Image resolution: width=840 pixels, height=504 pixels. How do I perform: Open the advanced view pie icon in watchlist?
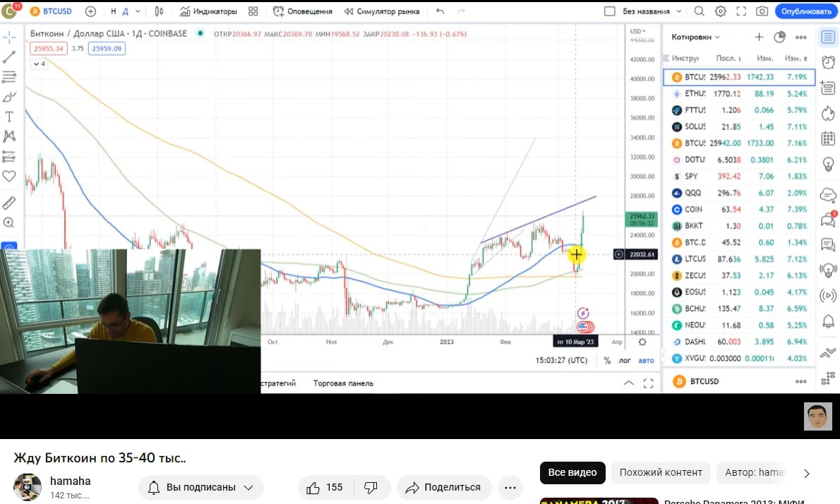[x=779, y=37]
